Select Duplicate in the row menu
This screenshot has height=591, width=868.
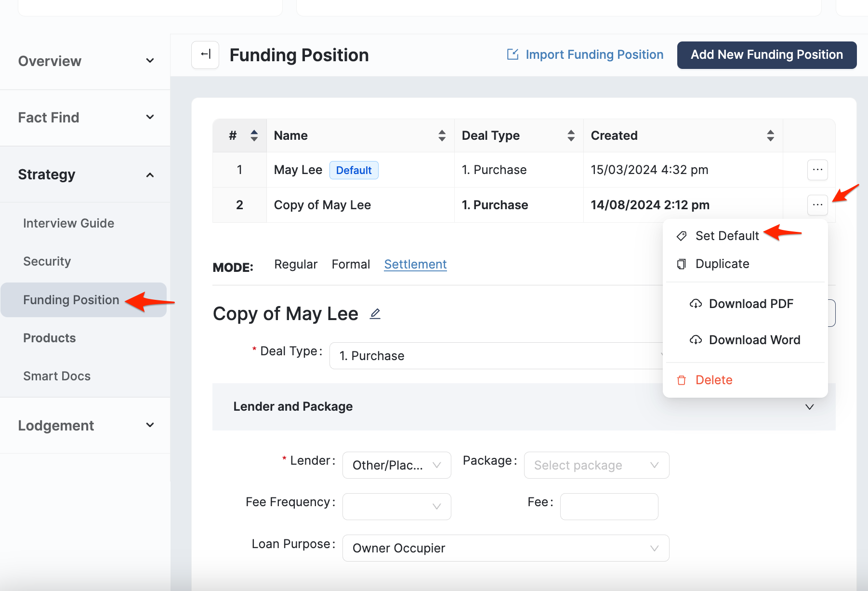pos(722,264)
